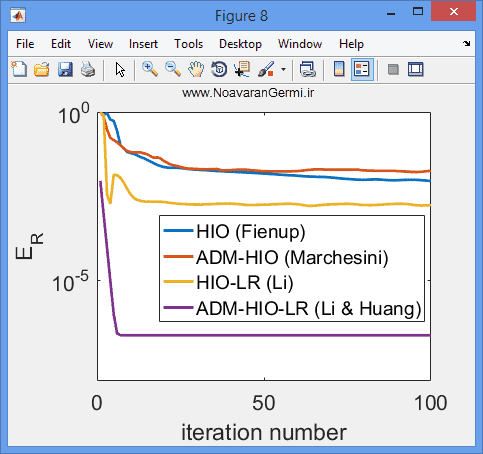The width and height of the screenshot is (483, 454).
Task: Click the Link Plot icon
Action: point(308,69)
